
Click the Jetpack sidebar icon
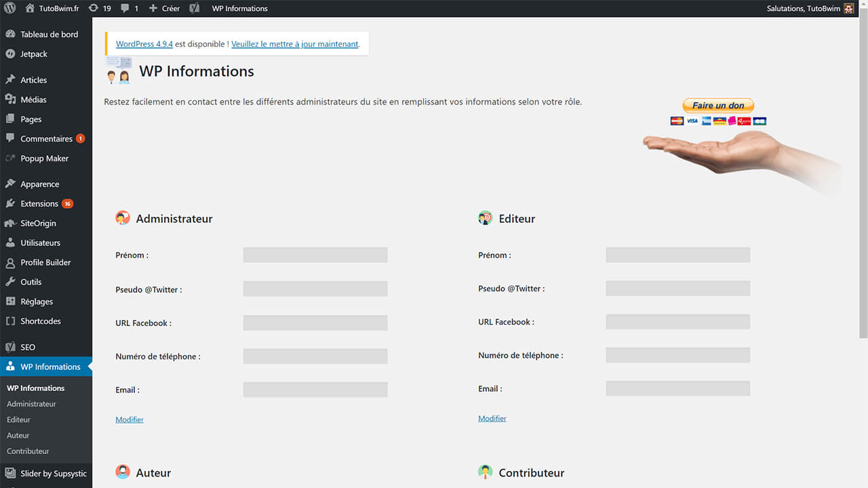[10, 54]
